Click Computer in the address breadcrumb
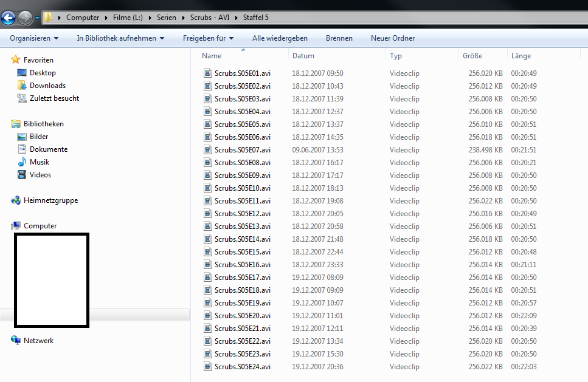The image size is (588, 382). click(x=83, y=18)
